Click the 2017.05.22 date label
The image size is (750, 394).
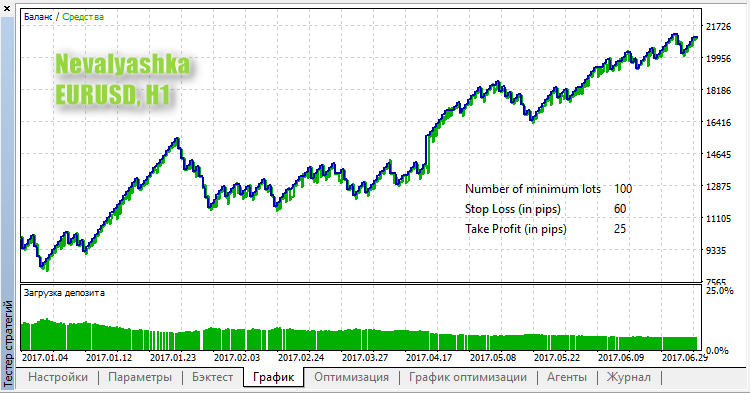[x=557, y=358]
